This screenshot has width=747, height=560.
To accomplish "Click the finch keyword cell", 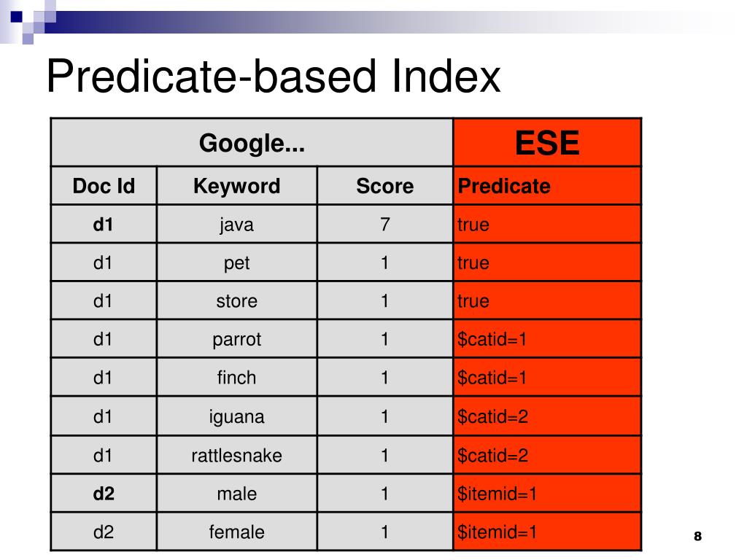I will coord(237,378).
